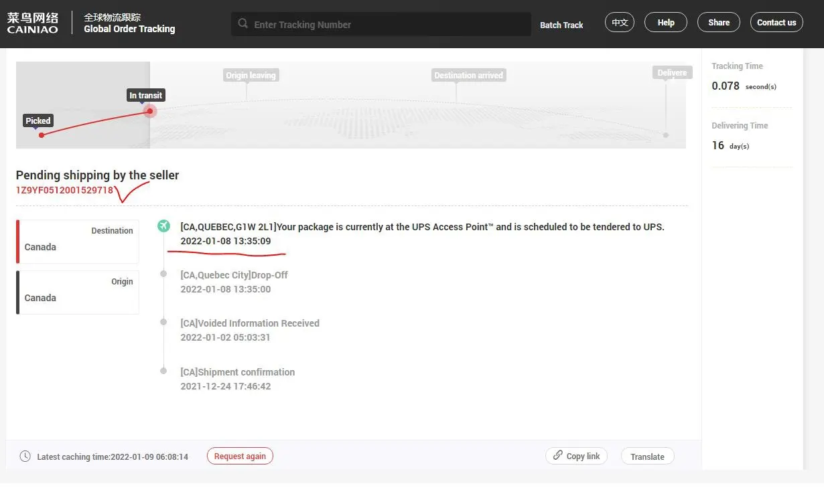This screenshot has width=824, height=504.
Task: Click the Copy link button
Action: point(576,456)
